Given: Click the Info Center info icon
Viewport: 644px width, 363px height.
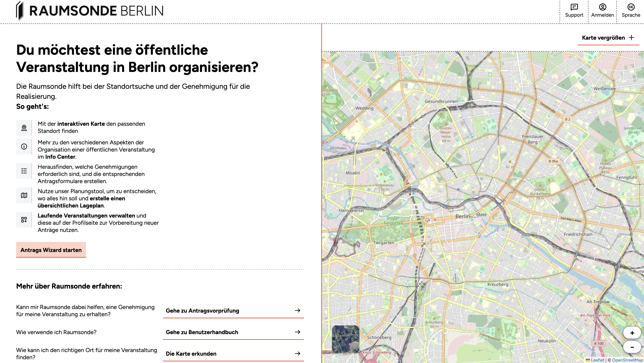Looking at the screenshot, I should 24,147.
